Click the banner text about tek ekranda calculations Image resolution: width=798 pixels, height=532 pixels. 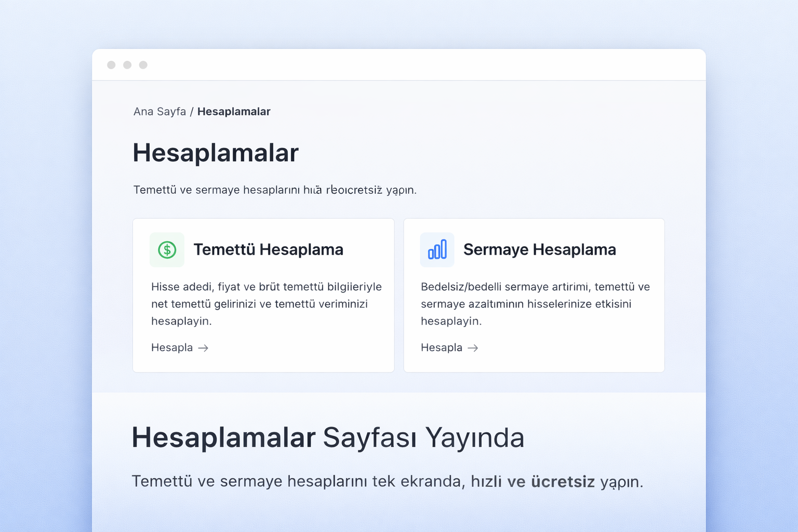(x=388, y=482)
